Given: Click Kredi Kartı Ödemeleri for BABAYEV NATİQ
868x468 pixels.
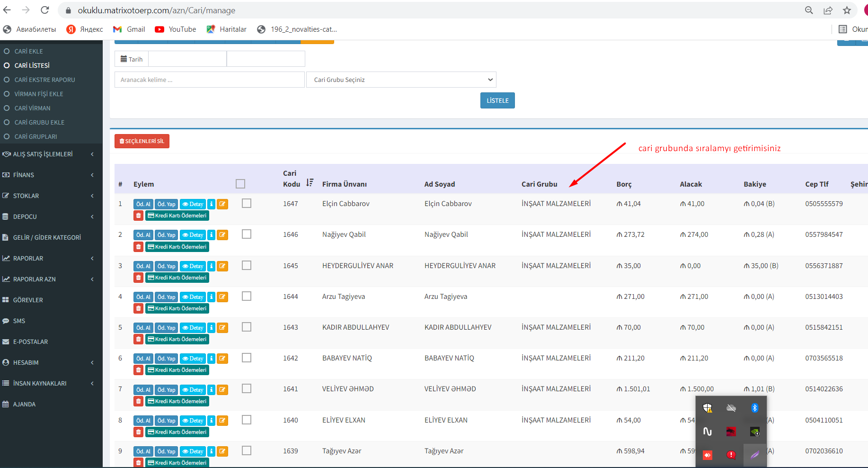Looking at the screenshot, I should pos(177,370).
